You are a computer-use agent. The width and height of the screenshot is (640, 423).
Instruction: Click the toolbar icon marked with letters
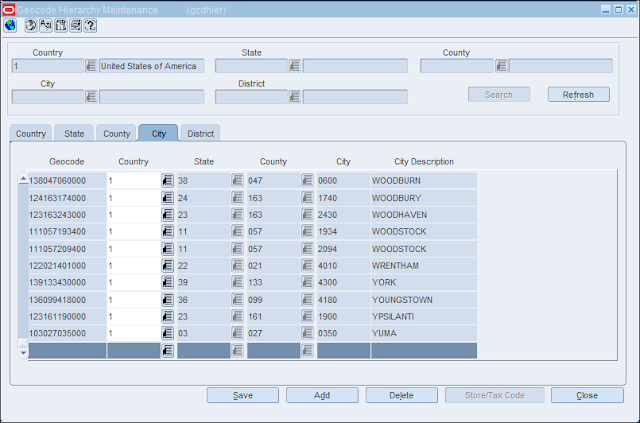[x=46, y=26]
